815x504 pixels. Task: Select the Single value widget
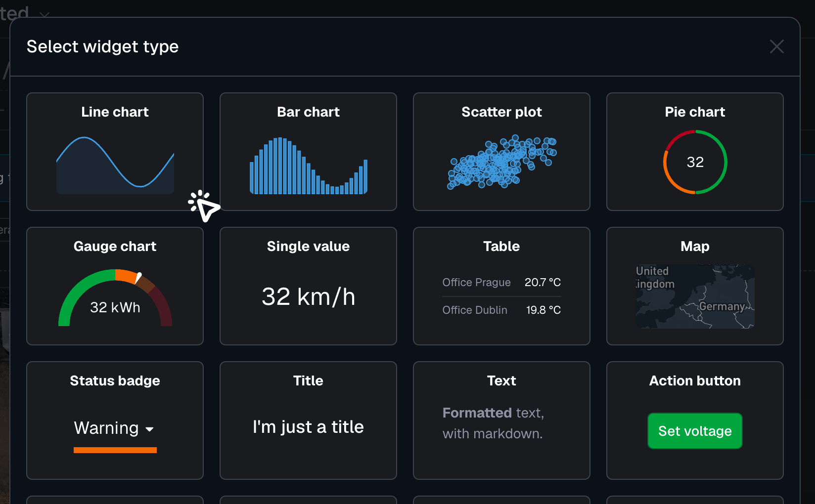(308, 286)
